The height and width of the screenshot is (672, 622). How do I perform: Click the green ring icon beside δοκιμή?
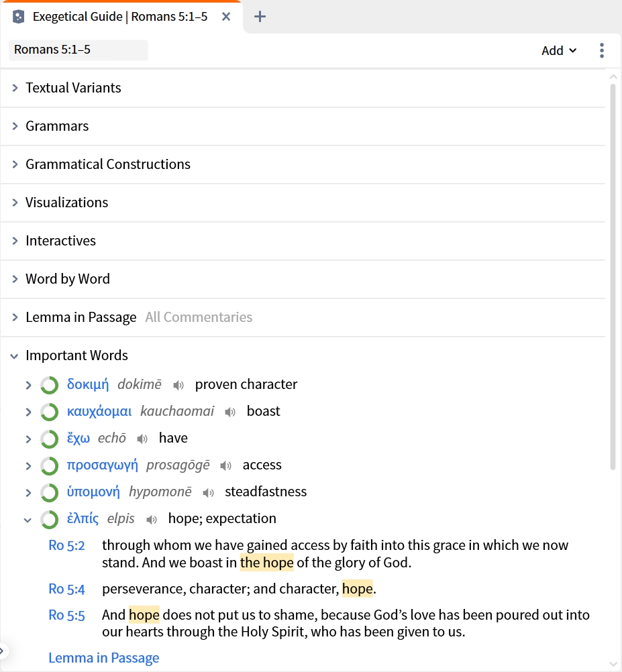pyautogui.click(x=49, y=385)
